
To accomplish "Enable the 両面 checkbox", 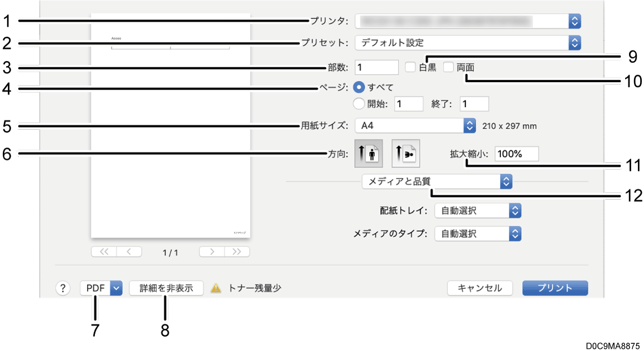I will [x=448, y=67].
